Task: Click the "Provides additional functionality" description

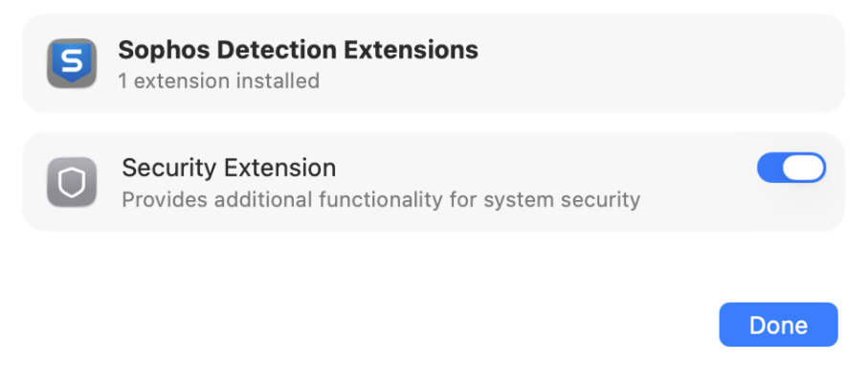Action: pyautogui.click(x=380, y=200)
